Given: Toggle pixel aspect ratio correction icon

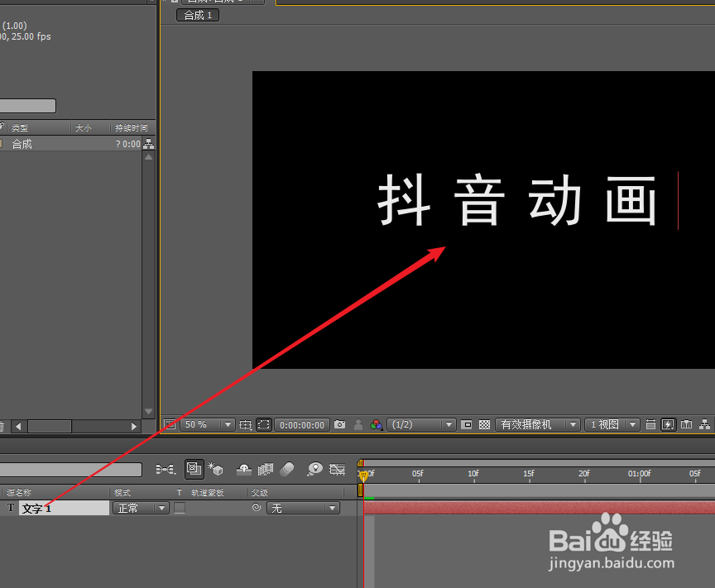Looking at the screenshot, I should (x=650, y=425).
